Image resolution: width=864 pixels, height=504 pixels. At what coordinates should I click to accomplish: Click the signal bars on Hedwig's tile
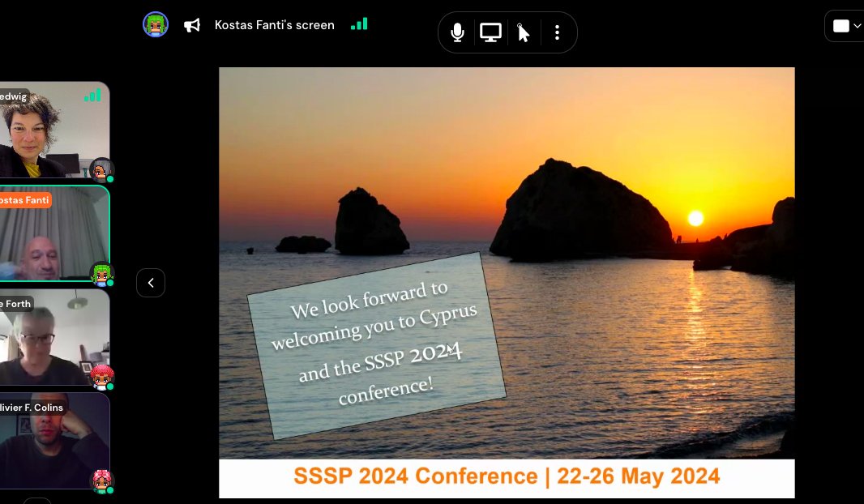click(x=92, y=96)
